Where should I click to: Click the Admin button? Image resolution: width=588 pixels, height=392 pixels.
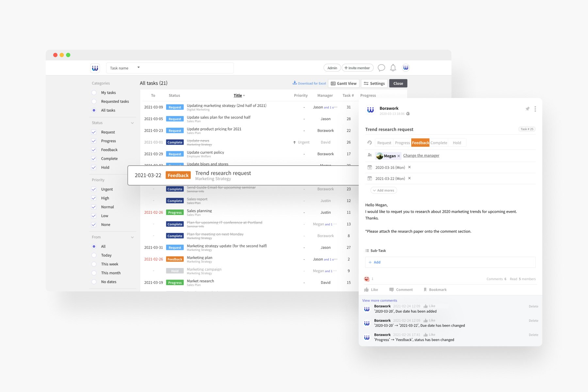(332, 68)
